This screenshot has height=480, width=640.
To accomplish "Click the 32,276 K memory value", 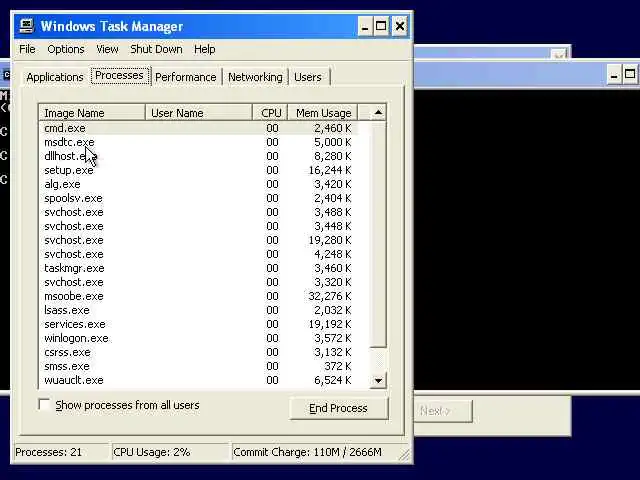I will click(330, 296).
